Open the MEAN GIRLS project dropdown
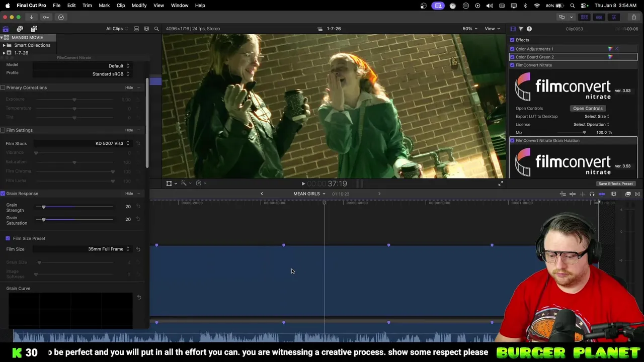Screen dimensions: 644x362 (309, 194)
